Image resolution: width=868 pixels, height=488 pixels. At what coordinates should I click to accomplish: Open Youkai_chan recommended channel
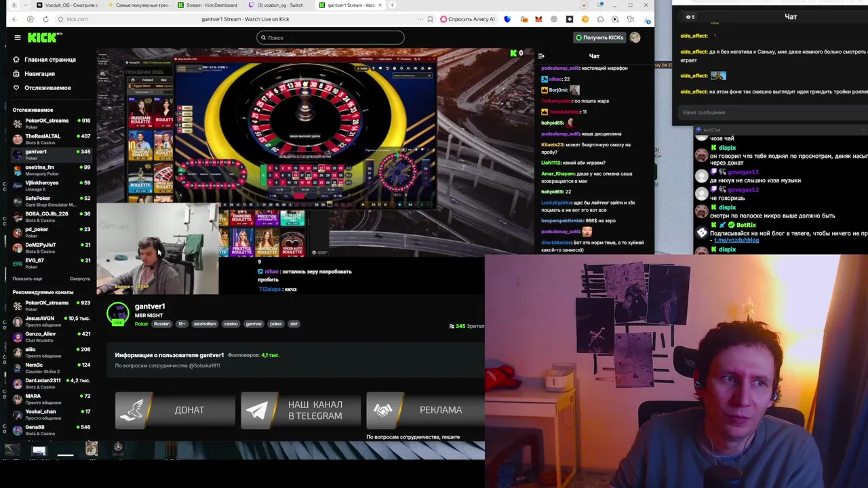tap(52, 415)
